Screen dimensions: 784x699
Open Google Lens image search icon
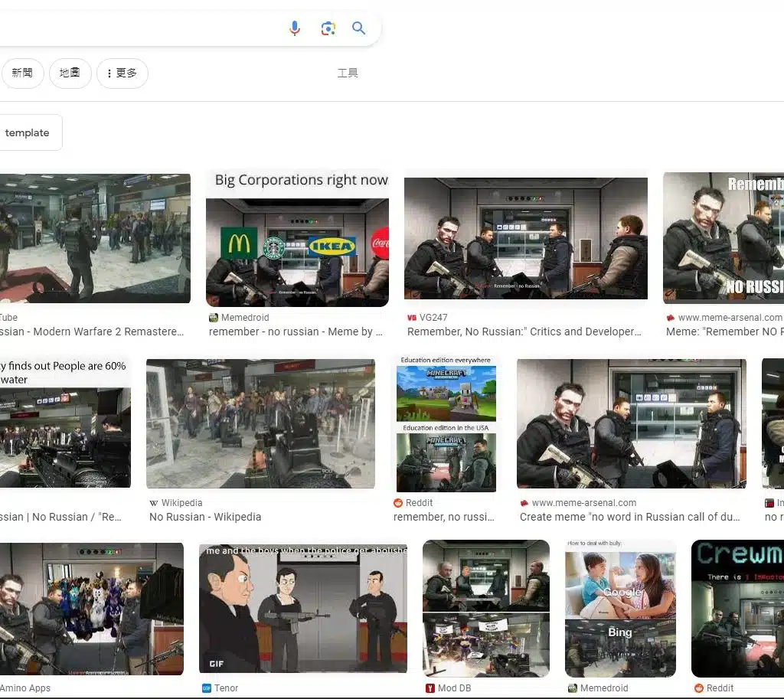pyautogui.click(x=328, y=28)
